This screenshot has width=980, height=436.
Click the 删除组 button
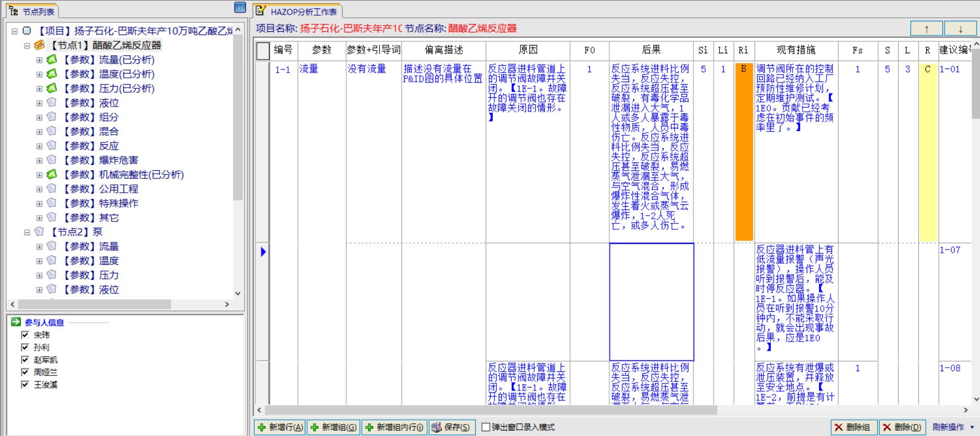coord(854,427)
